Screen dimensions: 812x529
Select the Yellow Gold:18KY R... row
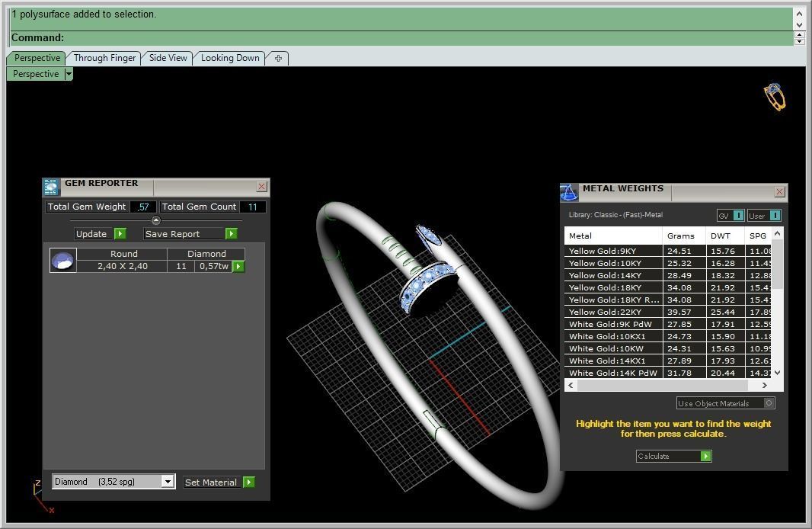point(667,300)
